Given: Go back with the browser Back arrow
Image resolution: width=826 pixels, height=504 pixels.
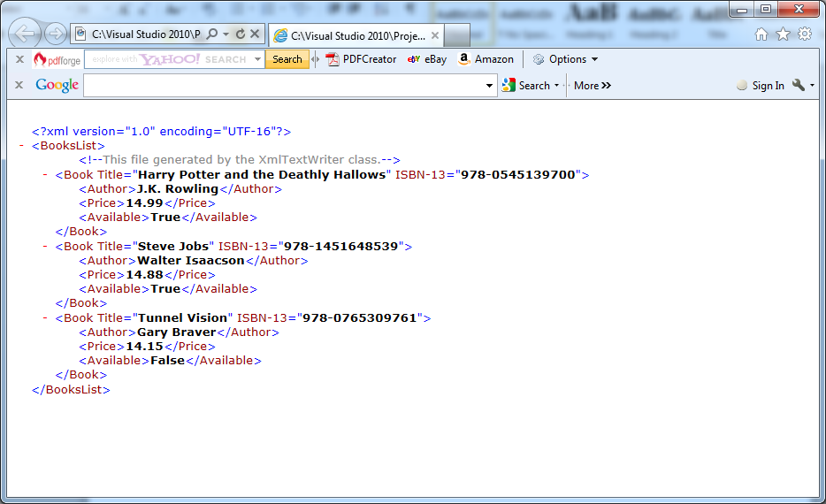Looking at the screenshot, I should click(24, 34).
